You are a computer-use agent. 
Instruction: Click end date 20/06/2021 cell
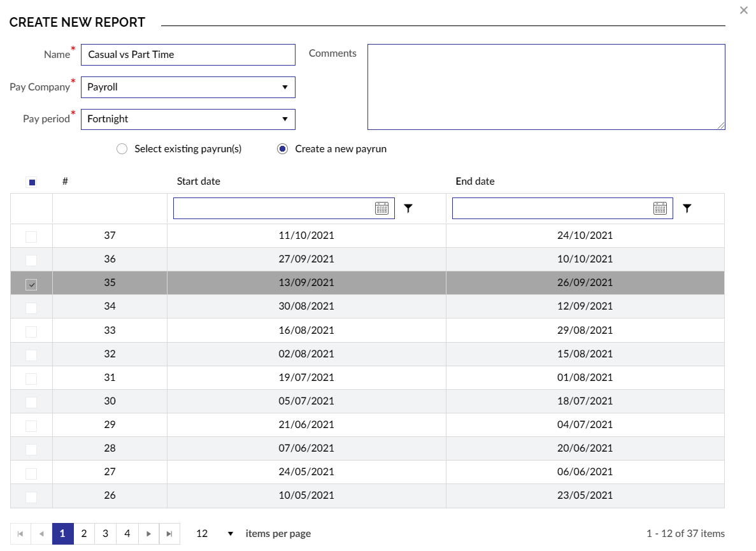tap(585, 448)
